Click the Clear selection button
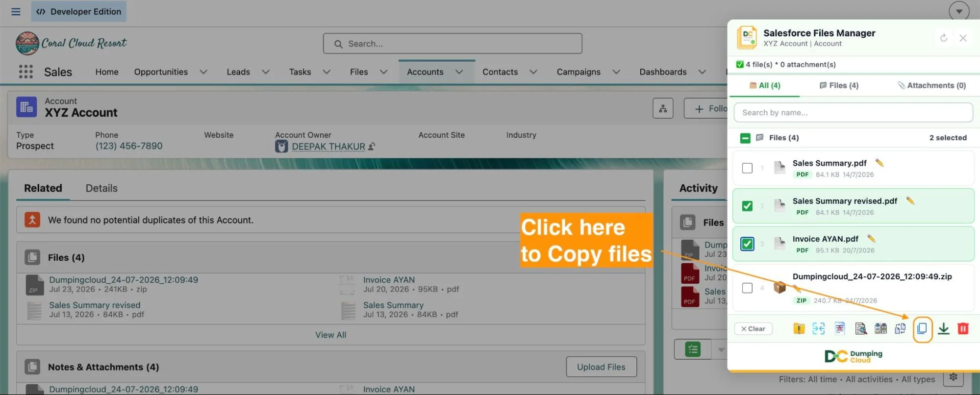Screen dimensions: 980x395 tap(753, 329)
